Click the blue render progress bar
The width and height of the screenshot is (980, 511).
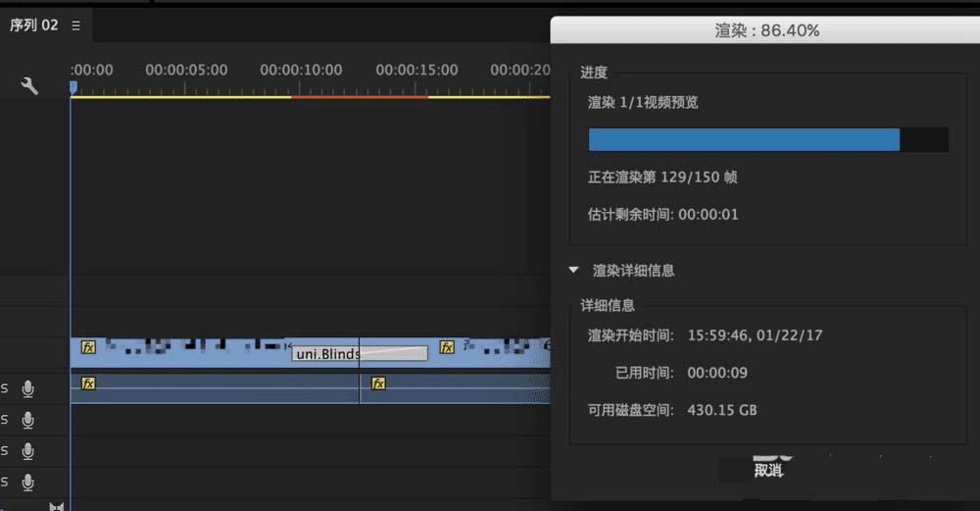pos(744,139)
